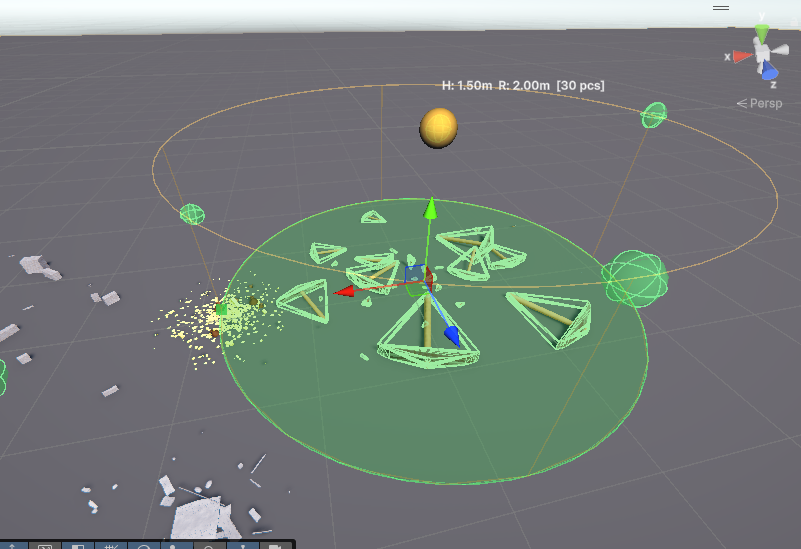Select the wireframe cone on disc's right side
The height and width of the screenshot is (549, 801).
coord(552,319)
